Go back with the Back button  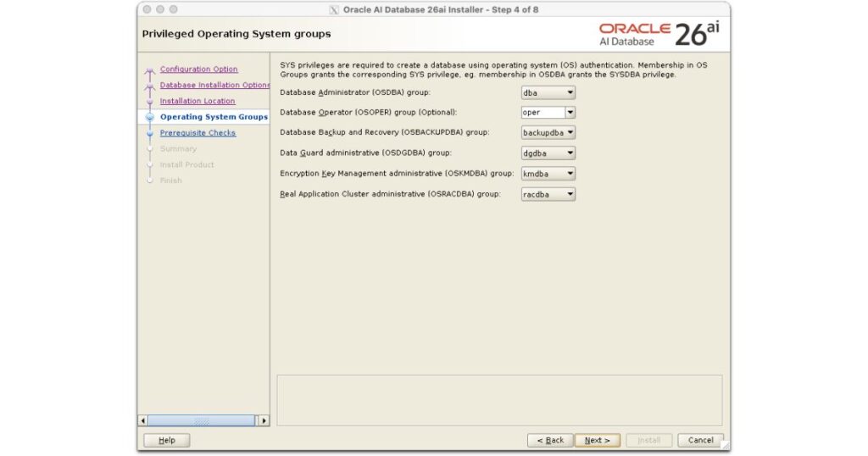(x=550, y=440)
